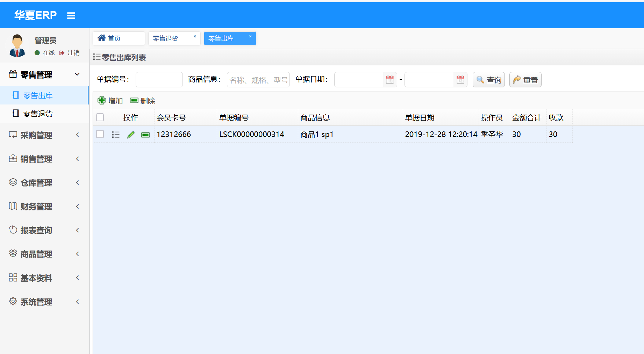Screen dimensions: 644x354
Task: Click the row's green delete icon
Action: coord(145,135)
